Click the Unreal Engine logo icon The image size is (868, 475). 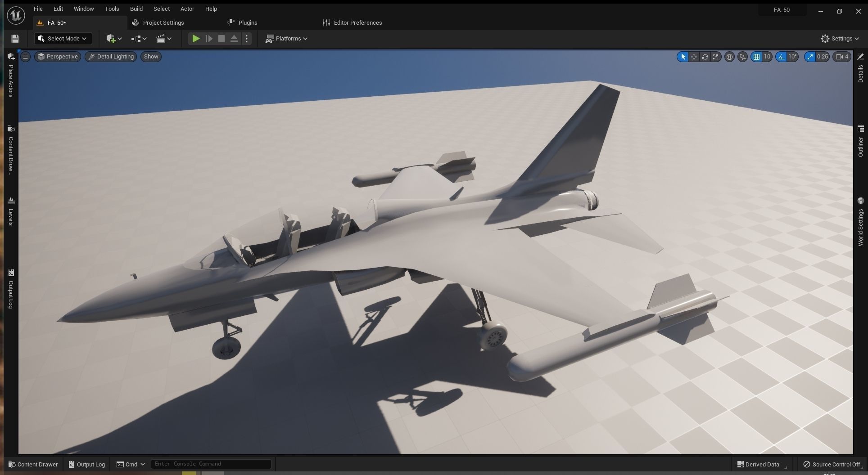point(16,15)
